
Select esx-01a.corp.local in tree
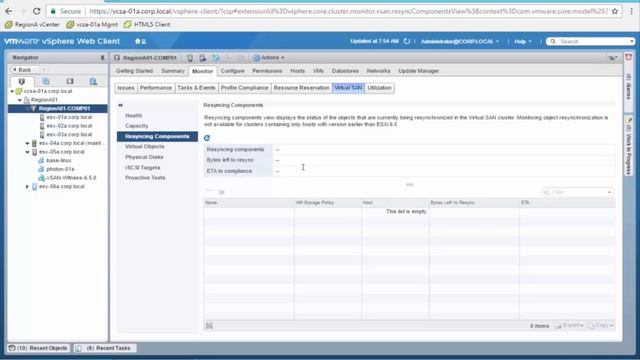point(69,117)
